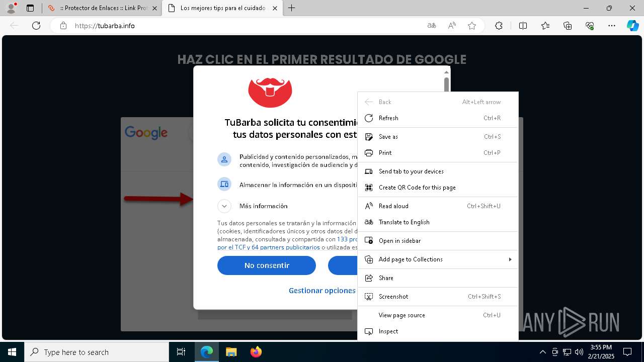
Task: Choose Open in sidebar
Action: 438,241
